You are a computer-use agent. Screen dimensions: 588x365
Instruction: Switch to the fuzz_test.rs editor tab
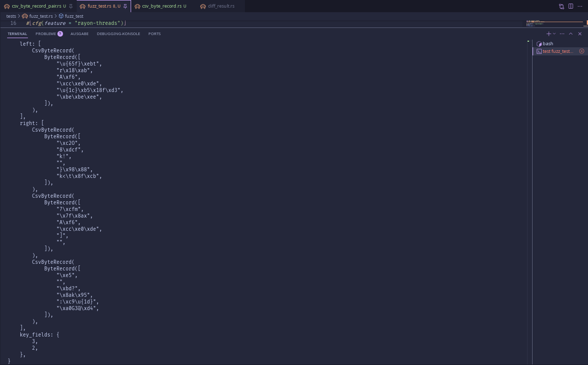tap(104, 6)
